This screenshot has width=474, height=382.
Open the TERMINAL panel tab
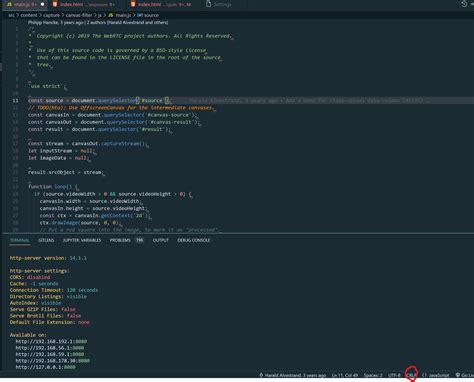20,240
